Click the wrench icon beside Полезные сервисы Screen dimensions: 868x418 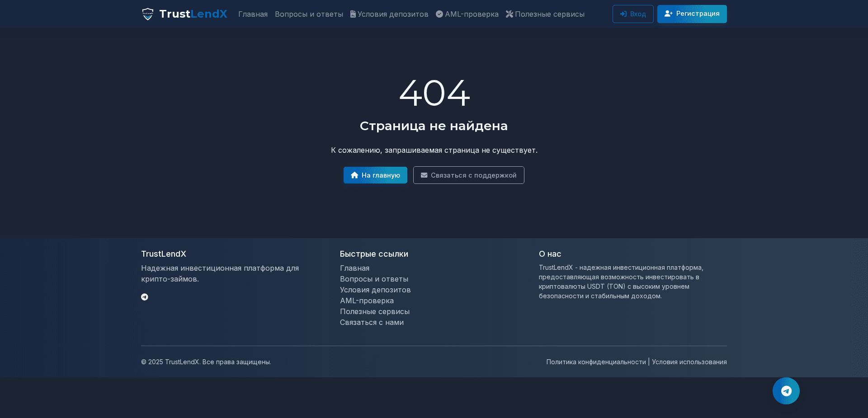(x=509, y=14)
